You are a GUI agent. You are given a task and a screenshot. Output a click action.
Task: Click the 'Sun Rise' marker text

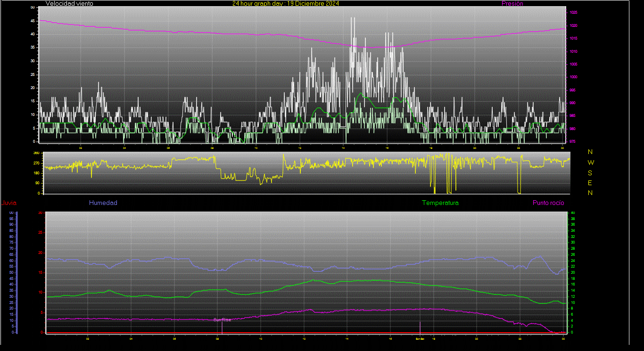222,320
